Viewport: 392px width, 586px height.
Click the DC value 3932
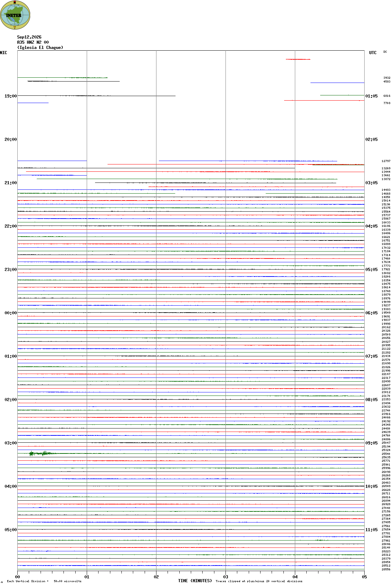(x=386, y=78)
